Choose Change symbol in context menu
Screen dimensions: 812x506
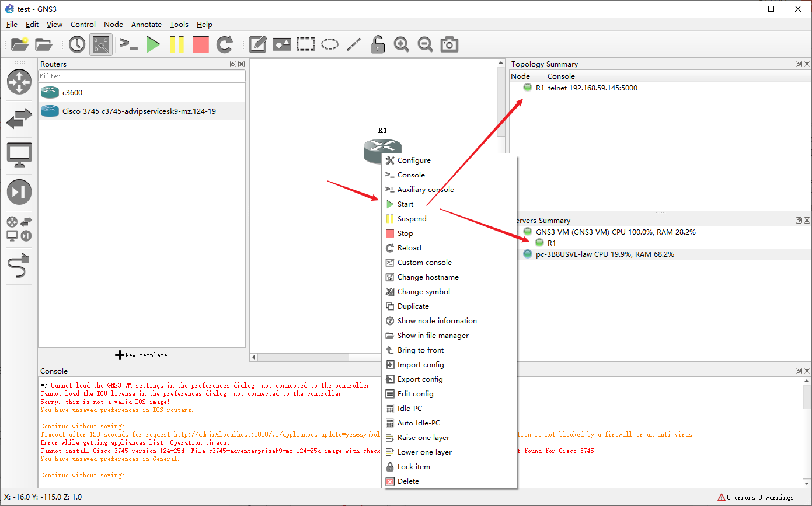(x=449, y=292)
